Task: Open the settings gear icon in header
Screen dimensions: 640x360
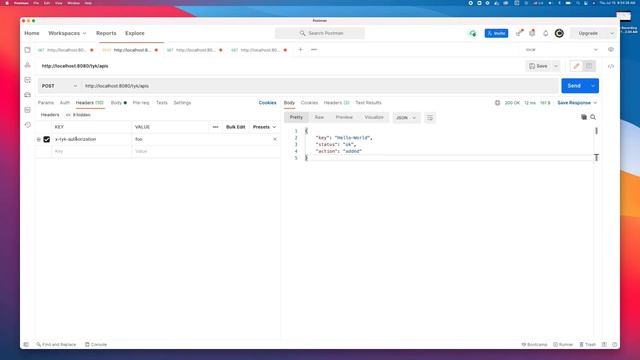Action: click(x=532, y=33)
